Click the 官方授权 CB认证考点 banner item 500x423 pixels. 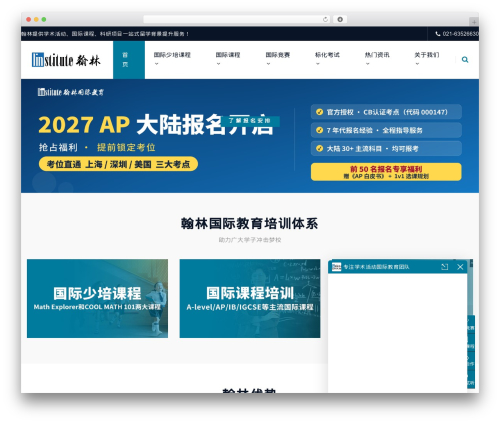[x=386, y=112]
